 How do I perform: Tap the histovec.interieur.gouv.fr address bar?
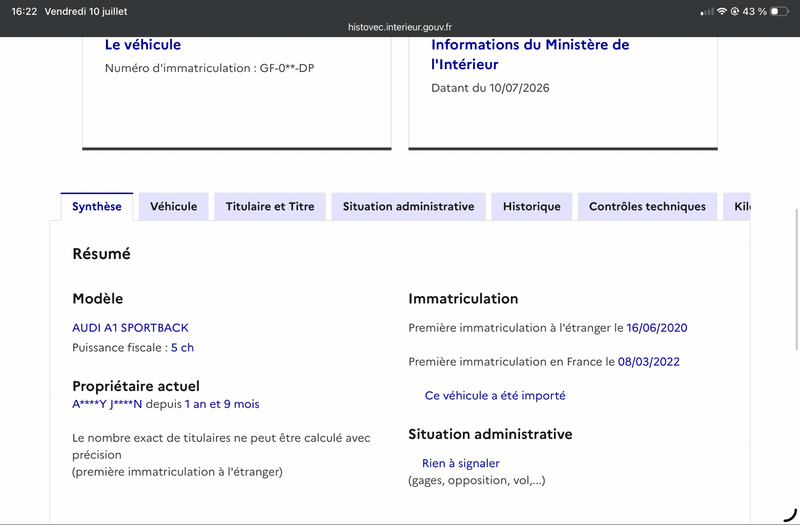click(400, 27)
